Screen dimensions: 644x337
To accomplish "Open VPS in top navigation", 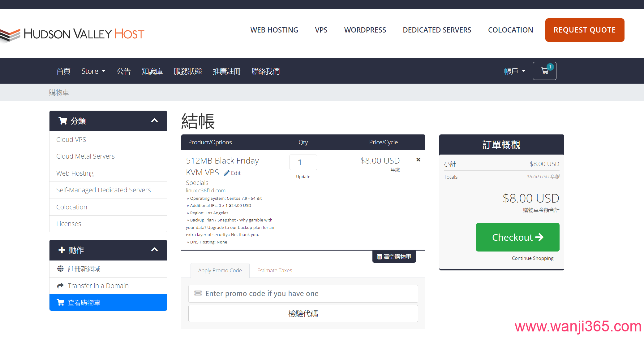I will (321, 30).
